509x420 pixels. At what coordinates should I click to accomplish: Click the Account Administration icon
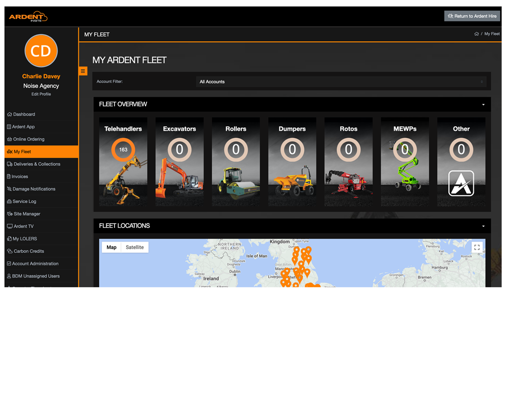(x=9, y=264)
